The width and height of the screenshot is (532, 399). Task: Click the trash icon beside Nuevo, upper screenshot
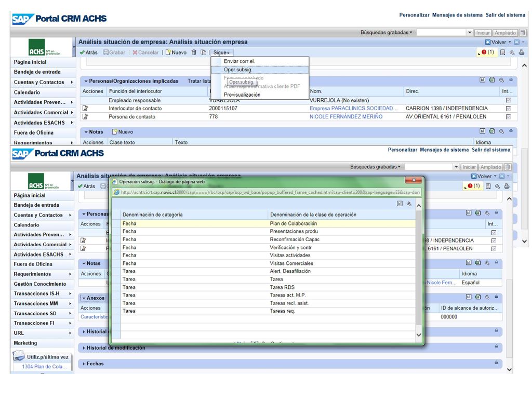tap(194, 52)
